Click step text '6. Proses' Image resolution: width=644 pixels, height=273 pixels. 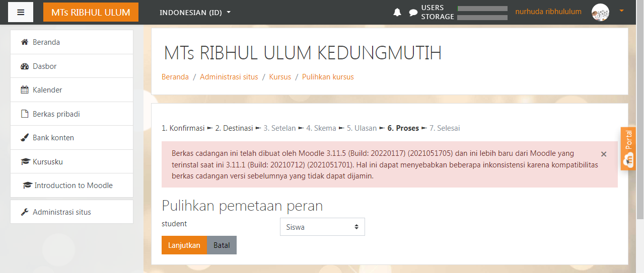(x=403, y=128)
